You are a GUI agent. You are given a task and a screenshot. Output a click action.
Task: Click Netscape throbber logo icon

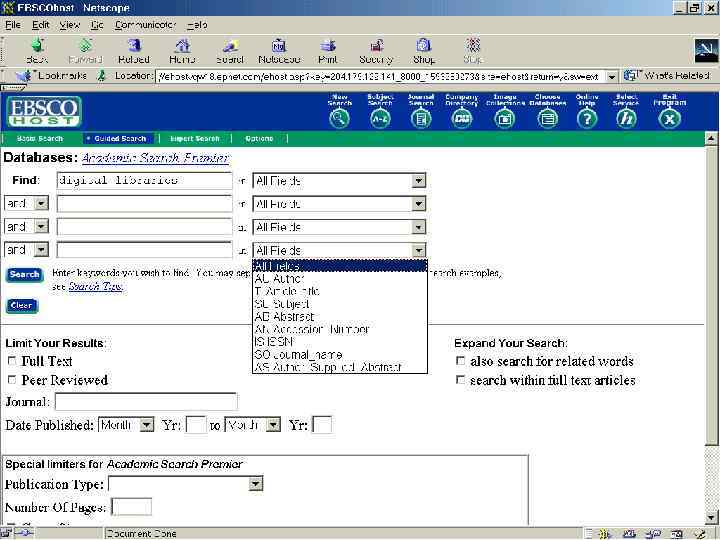706,51
